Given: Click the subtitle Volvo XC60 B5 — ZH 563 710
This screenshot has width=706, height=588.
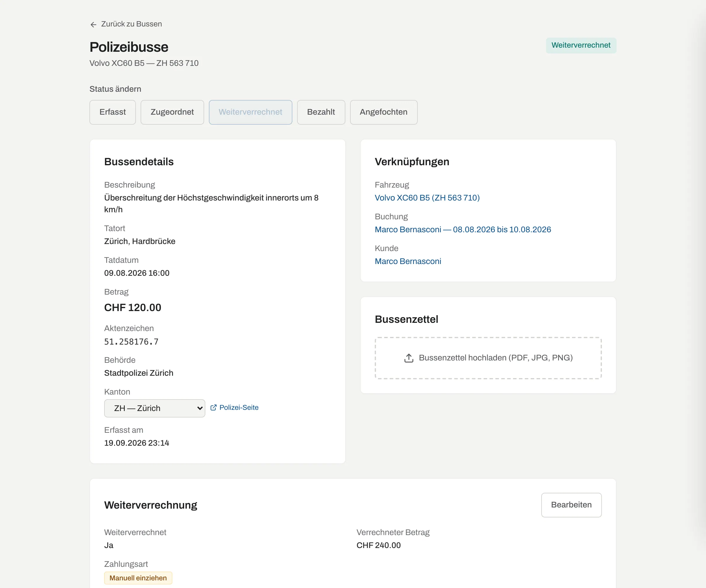Looking at the screenshot, I should (x=144, y=63).
